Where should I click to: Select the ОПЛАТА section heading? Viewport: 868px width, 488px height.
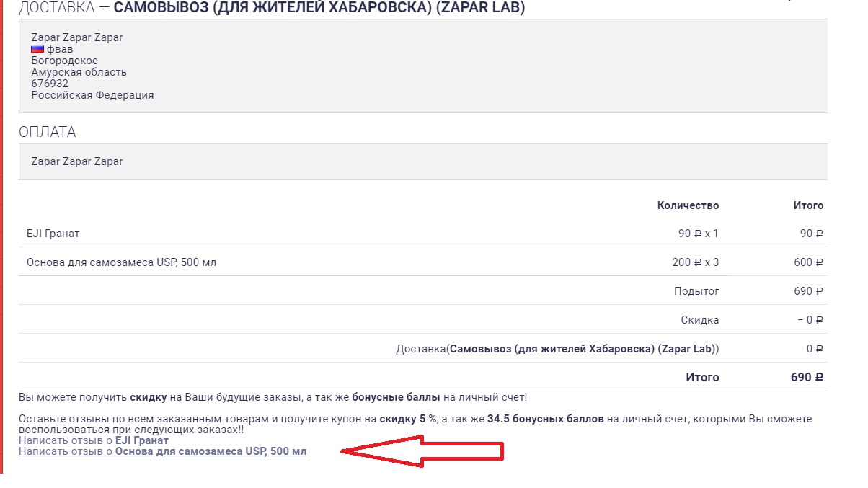tap(48, 132)
